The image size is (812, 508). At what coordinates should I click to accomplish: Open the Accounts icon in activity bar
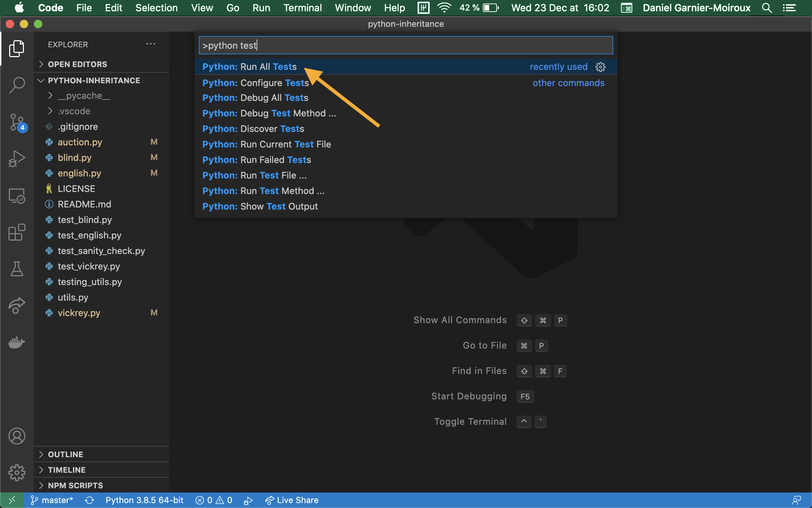coord(17,436)
